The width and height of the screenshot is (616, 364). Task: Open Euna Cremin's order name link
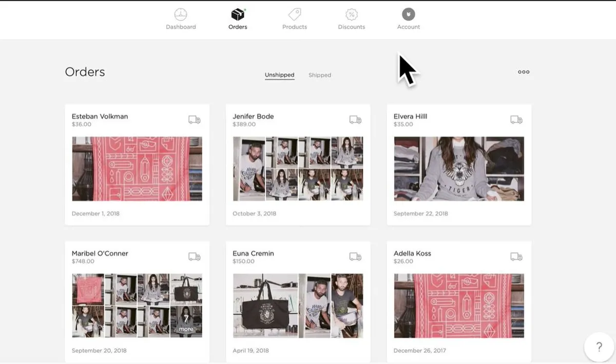coord(253,253)
